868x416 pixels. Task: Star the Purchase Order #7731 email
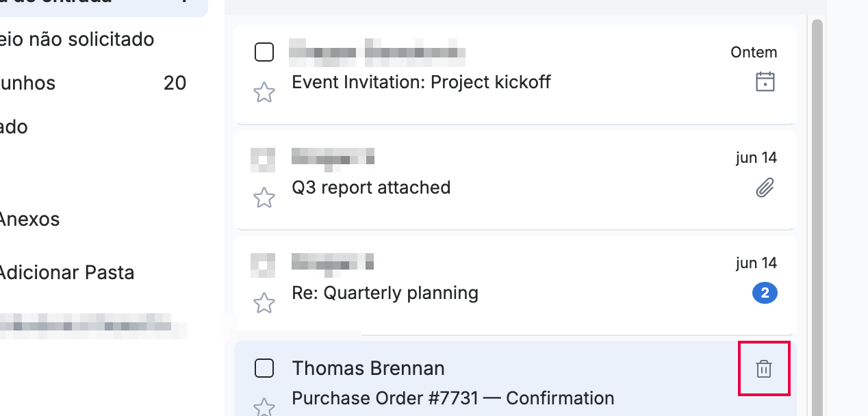[264, 408]
